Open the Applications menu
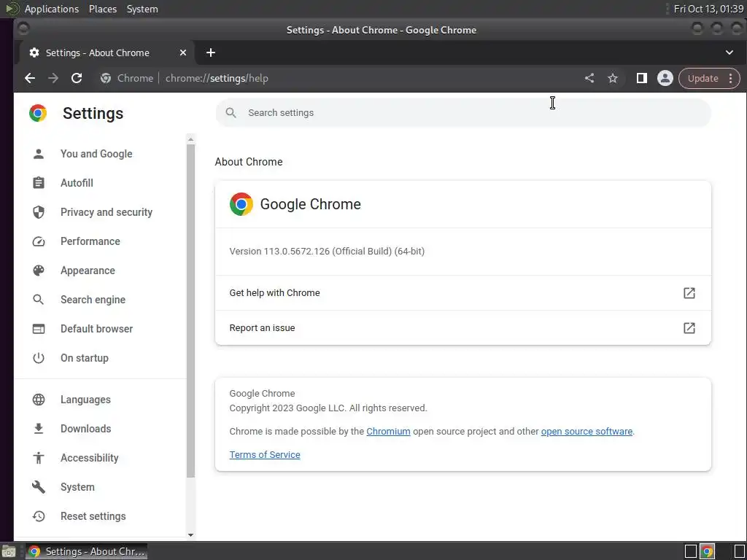The height and width of the screenshot is (560, 747). coord(52,9)
